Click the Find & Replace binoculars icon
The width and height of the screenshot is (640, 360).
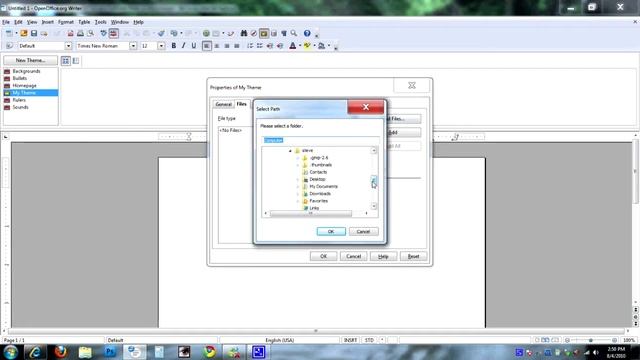point(244,33)
